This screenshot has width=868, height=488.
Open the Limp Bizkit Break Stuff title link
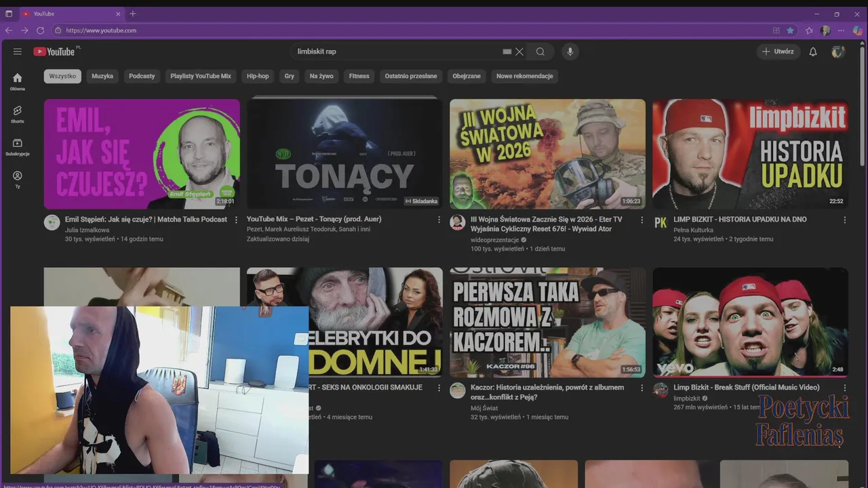(747, 388)
